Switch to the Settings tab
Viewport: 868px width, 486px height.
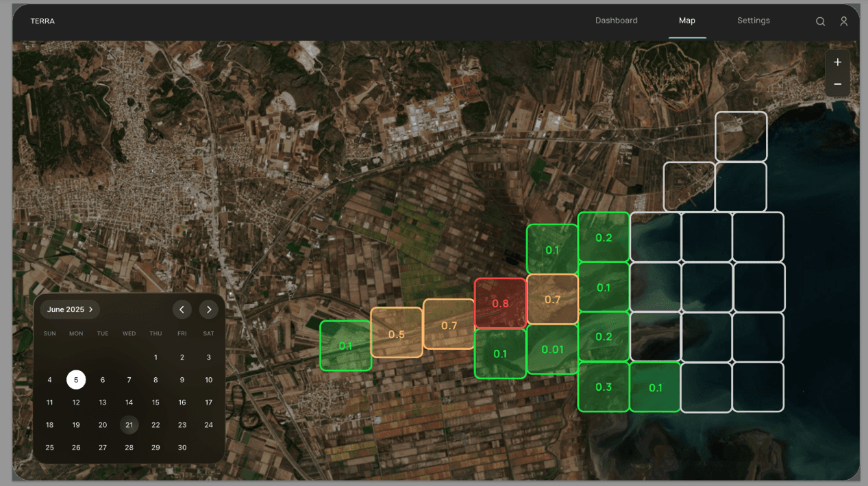pyautogui.click(x=753, y=21)
